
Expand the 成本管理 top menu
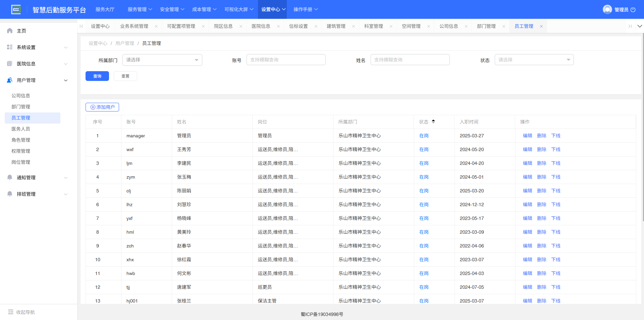[x=204, y=9]
